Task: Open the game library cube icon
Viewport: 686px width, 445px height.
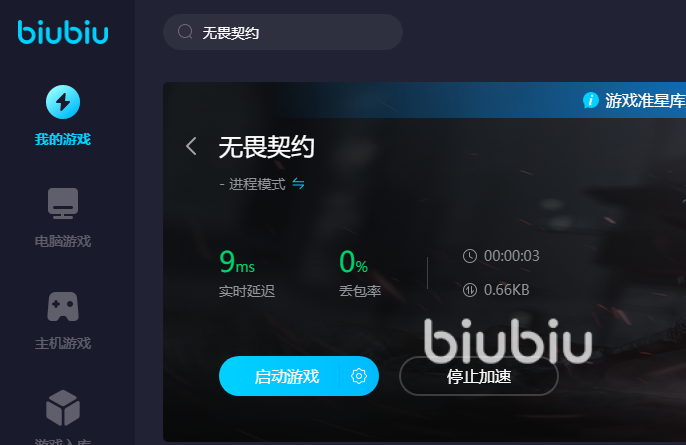Action: 63,408
